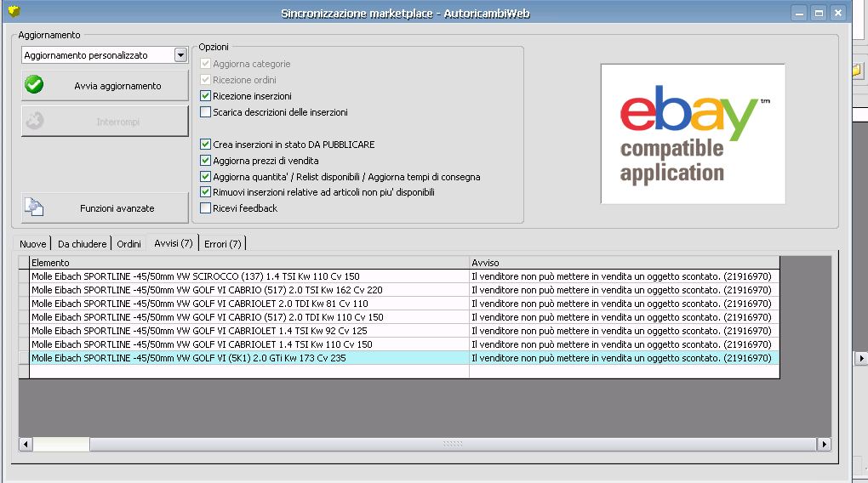Click the horizontal scrollbar right arrow
868x483 pixels.
point(825,444)
